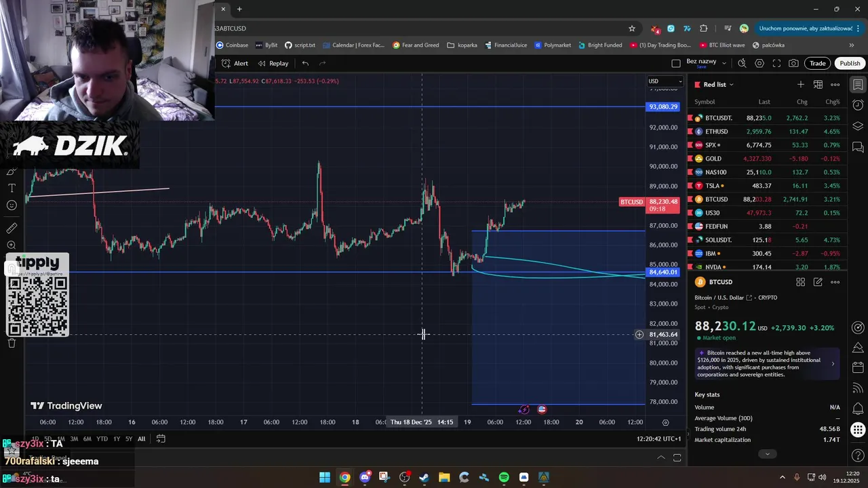Viewport: 868px width, 488px height.
Task: Show hidden system tray icons
Action: pos(782,477)
